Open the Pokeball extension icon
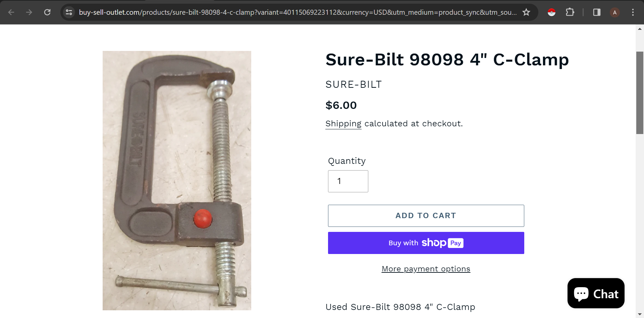Image resolution: width=644 pixels, height=318 pixels. [551, 12]
